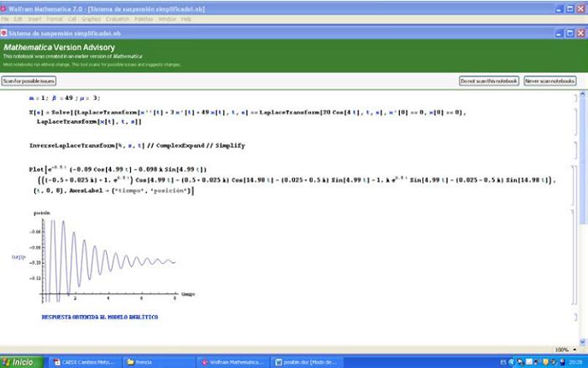Image resolution: width=588 pixels, height=368 pixels.
Task: Open the Cell menu
Action: coord(72,19)
